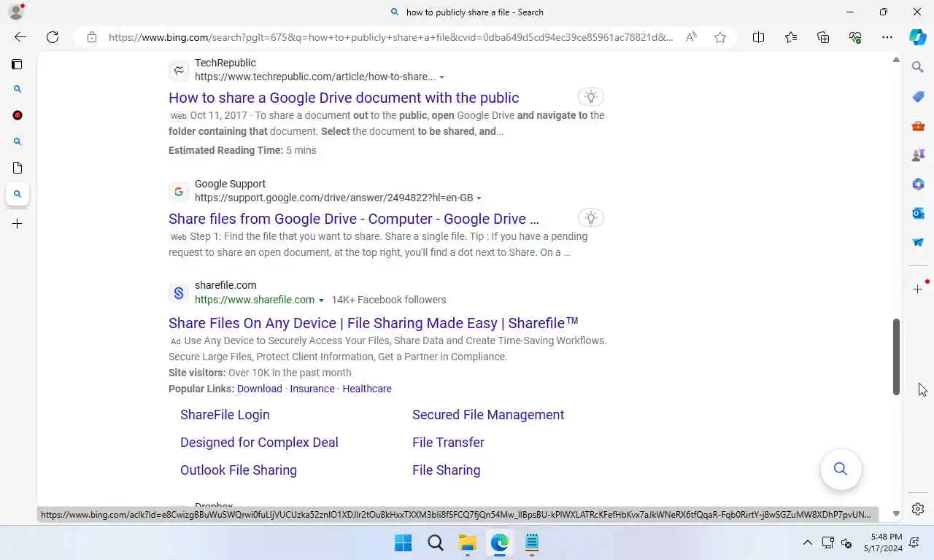The image size is (934, 560).
Task: Open the Download popular link
Action: (259, 389)
